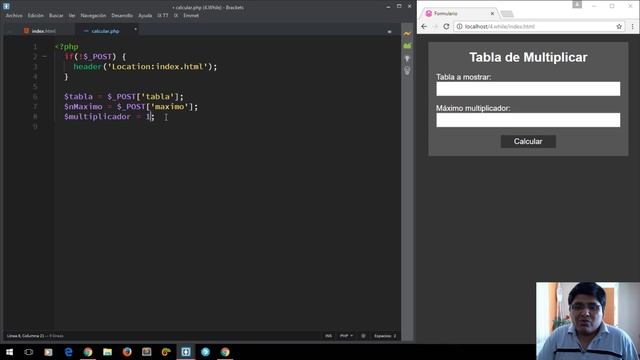Close the Formulario tab in Chrome

pos(492,13)
